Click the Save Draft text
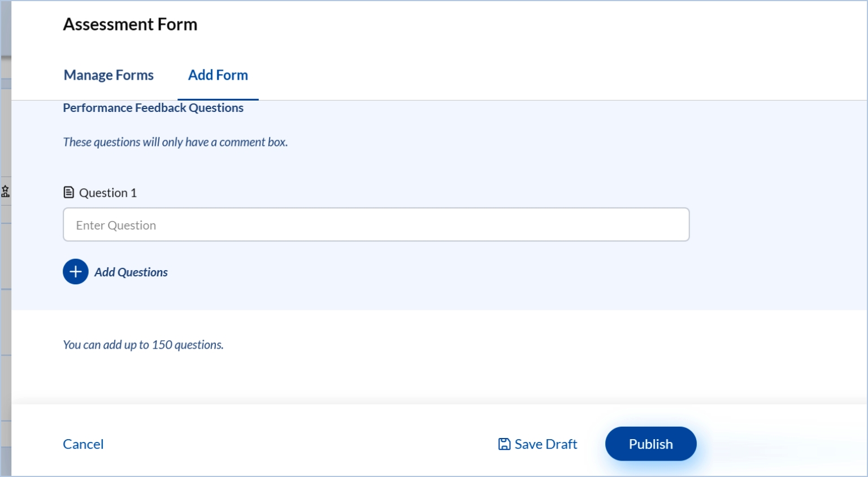This screenshot has height=477, width=868. point(545,444)
